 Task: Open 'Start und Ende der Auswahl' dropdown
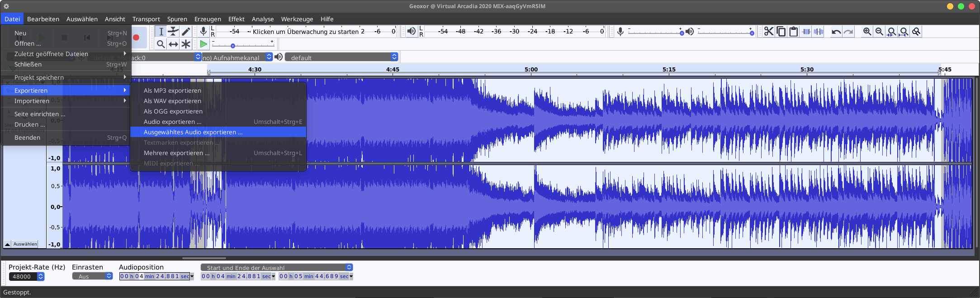[x=276, y=267]
